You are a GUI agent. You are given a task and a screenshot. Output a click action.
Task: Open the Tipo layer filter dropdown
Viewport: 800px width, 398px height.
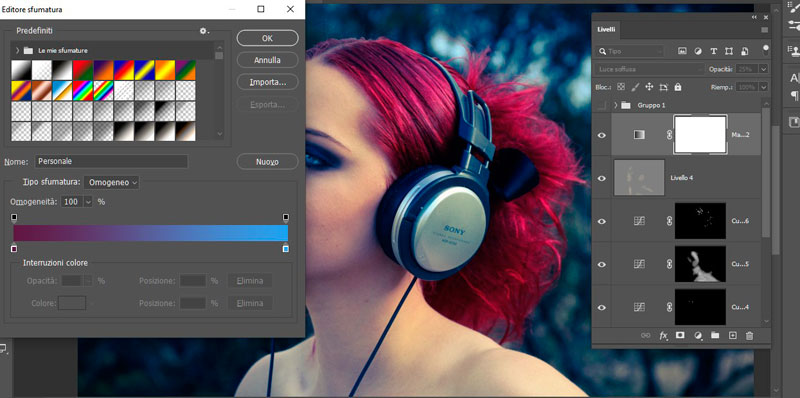631,52
